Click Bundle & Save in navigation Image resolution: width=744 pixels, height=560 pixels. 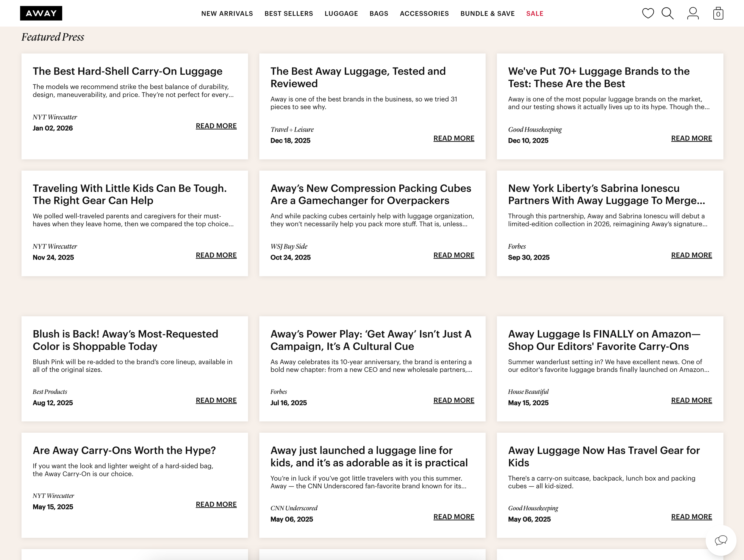[487, 13]
